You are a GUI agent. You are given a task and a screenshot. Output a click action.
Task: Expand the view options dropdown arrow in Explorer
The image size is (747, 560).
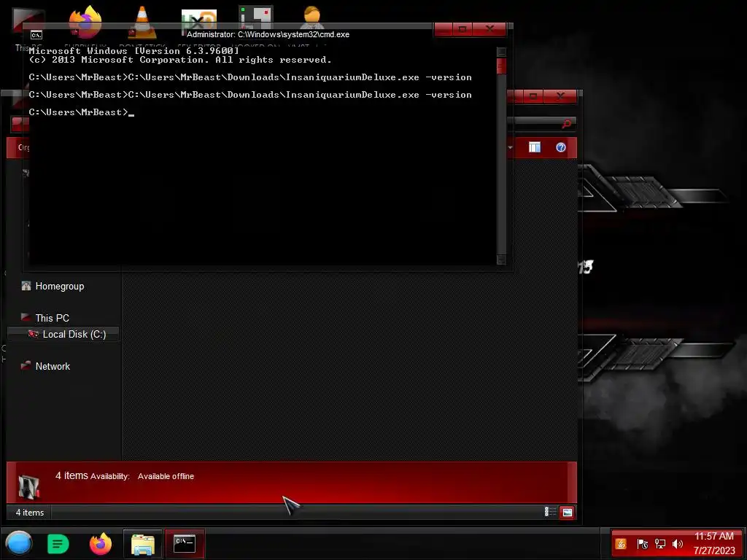coord(510,147)
